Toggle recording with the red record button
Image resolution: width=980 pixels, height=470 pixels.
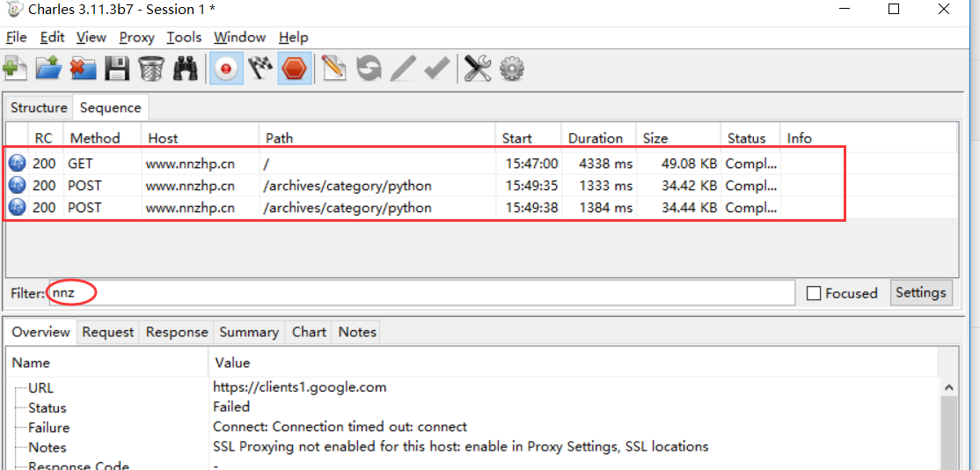[x=225, y=69]
